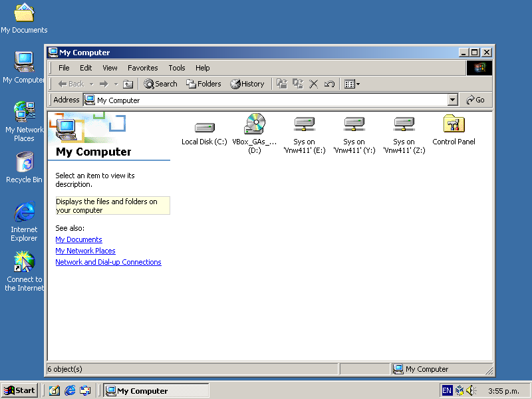Open the Favorites menu
Screen dimensions: 532x399
pyautogui.click(x=142, y=68)
